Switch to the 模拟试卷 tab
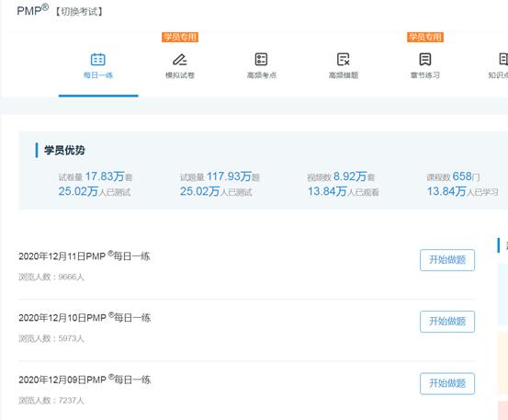Screen dimensions: 508x420 point(180,75)
